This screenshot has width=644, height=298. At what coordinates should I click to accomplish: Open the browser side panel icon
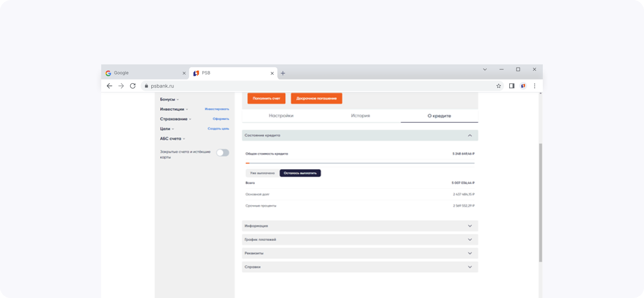(x=512, y=86)
